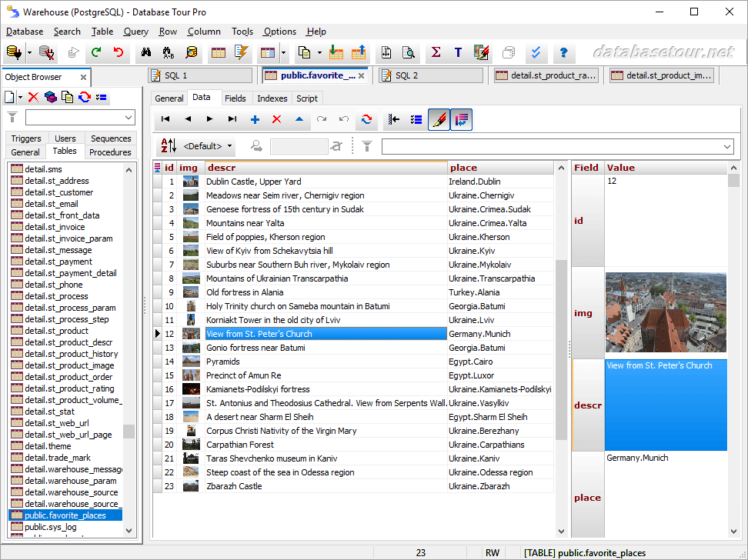Click the red sigma aggregate icon
The height and width of the screenshot is (560, 748).
click(x=436, y=53)
